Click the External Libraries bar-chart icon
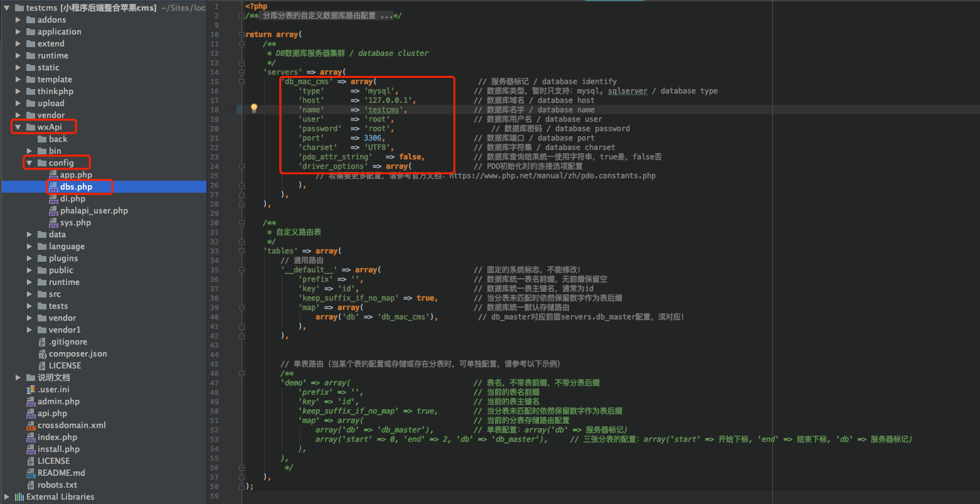Screen dimensions: 980x504 coord(19,497)
